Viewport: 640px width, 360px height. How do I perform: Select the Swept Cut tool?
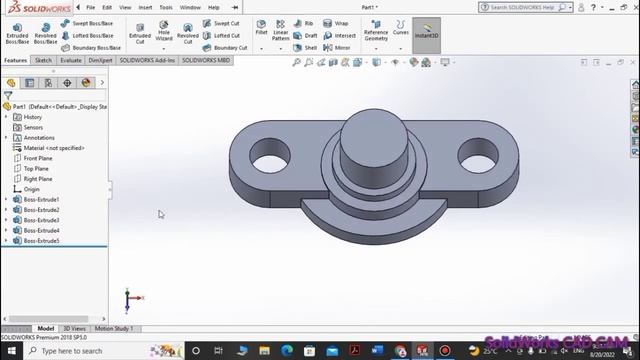coord(221,24)
